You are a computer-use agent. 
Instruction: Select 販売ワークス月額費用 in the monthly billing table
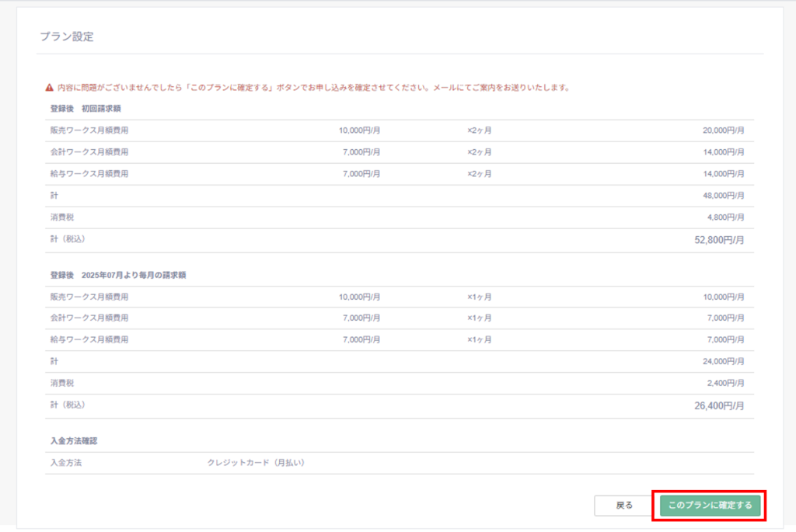[x=89, y=297]
